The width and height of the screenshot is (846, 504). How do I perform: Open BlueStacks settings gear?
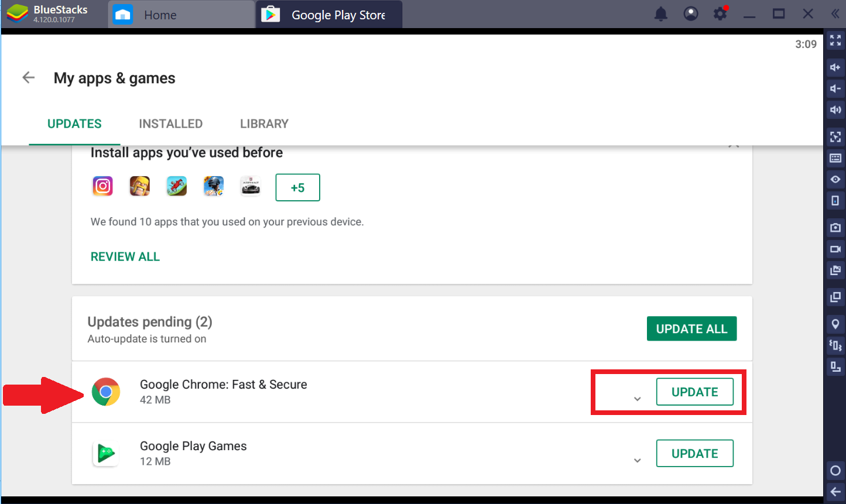721,13
